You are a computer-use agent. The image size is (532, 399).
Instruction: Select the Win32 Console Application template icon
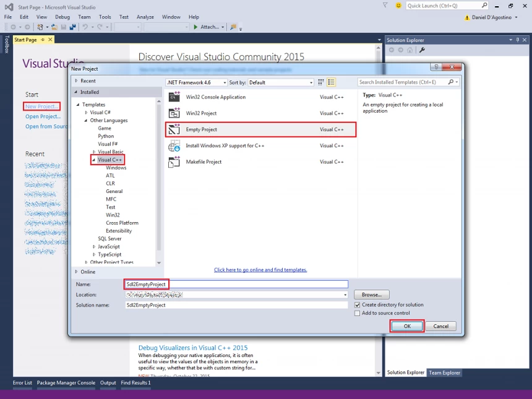point(174,97)
